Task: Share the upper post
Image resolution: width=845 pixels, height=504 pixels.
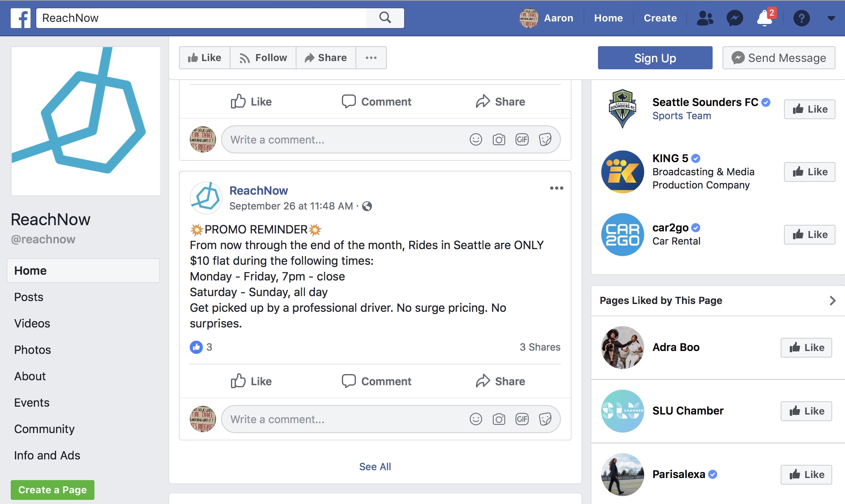Action: pyautogui.click(x=500, y=101)
